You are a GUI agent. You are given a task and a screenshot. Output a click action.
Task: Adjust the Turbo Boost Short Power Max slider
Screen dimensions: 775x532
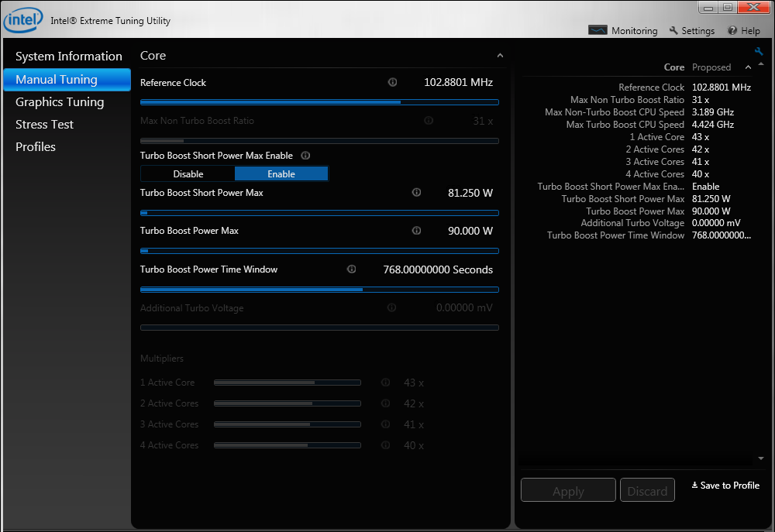coord(319,213)
